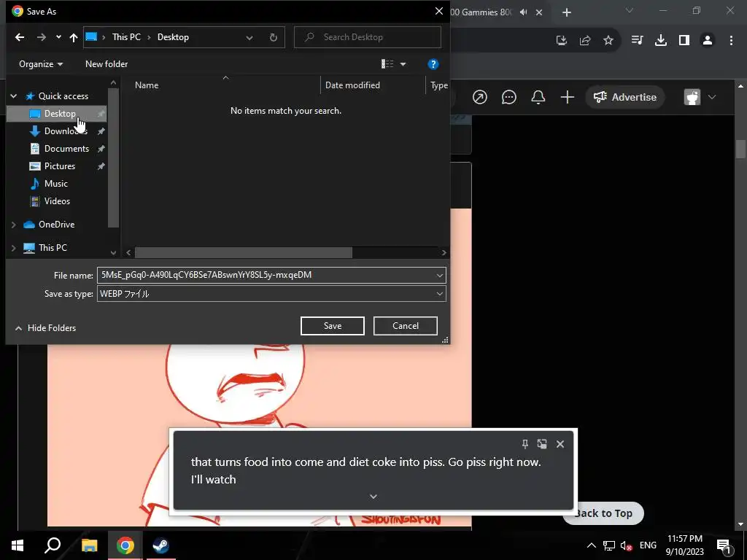Open the Organize menu
The image size is (747, 560).
click(41, 64)
